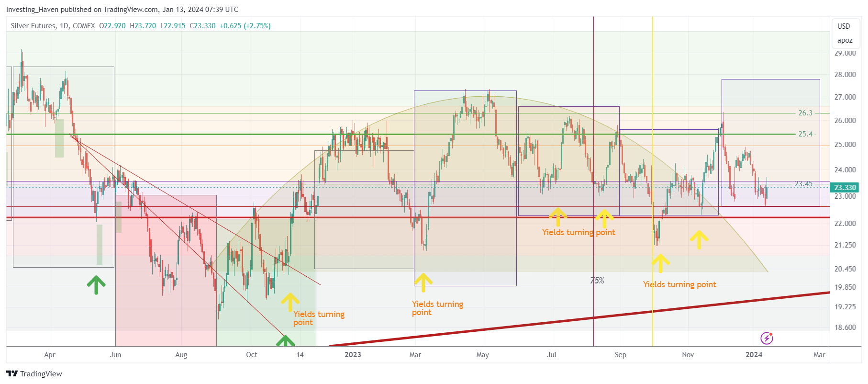Image resolution: width=868 pixels, height=384 pixels.
Task: Click the O22.920 open value in header
Action: click(112, 26)
